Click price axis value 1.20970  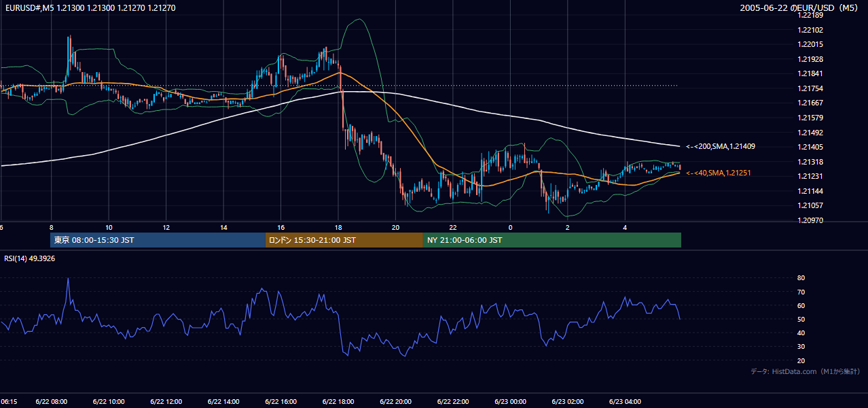(811, 220)
